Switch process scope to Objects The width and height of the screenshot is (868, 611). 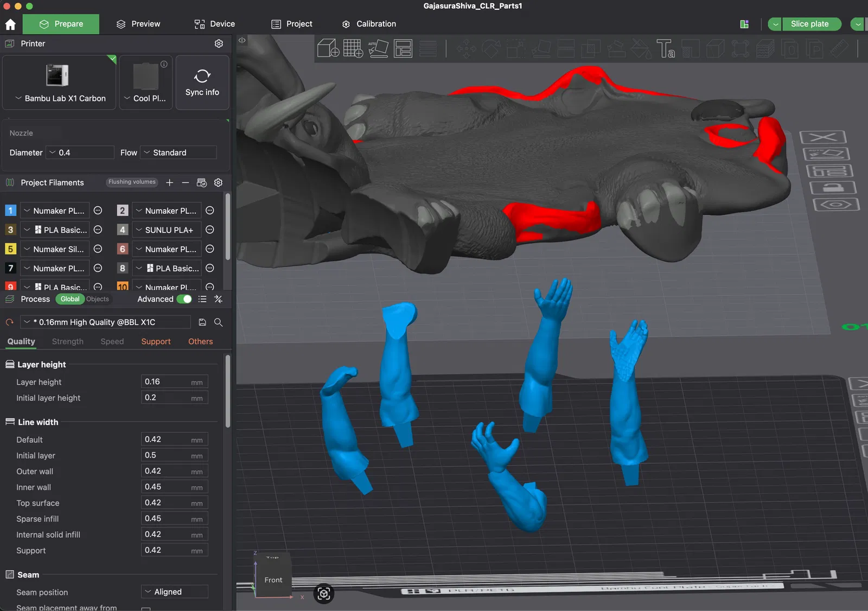tap(98, 299)
